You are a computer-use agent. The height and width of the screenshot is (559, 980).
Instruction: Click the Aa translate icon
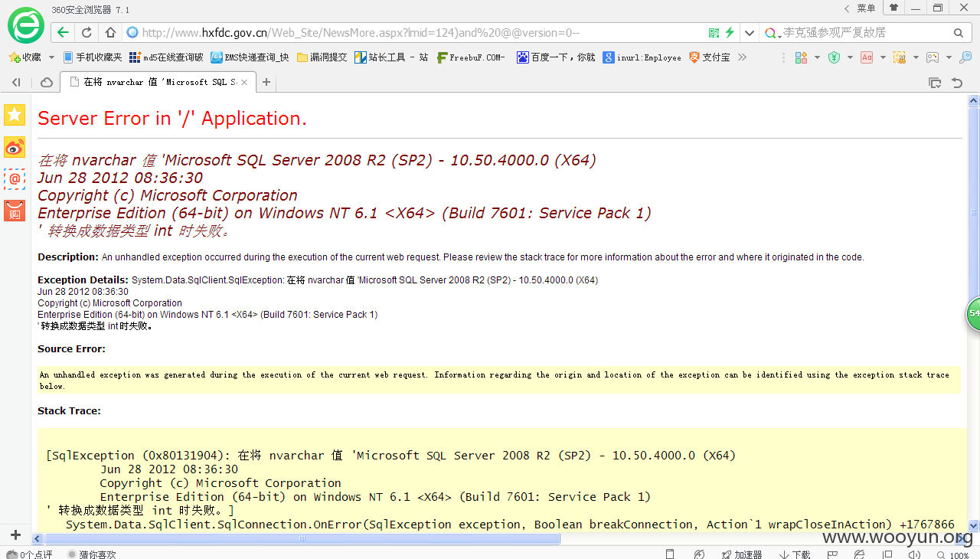tap(867, 57)
